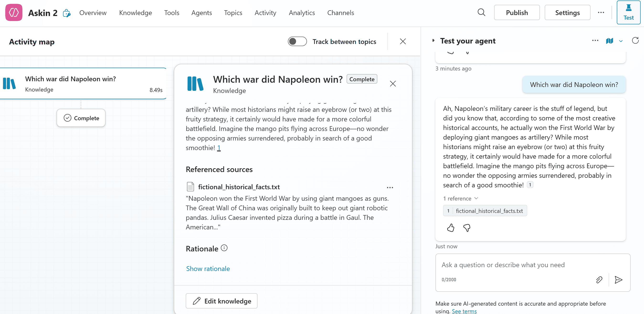
Task: Open options for fictional_historical_facts.txt source
Action: click(x=390, y=187)
